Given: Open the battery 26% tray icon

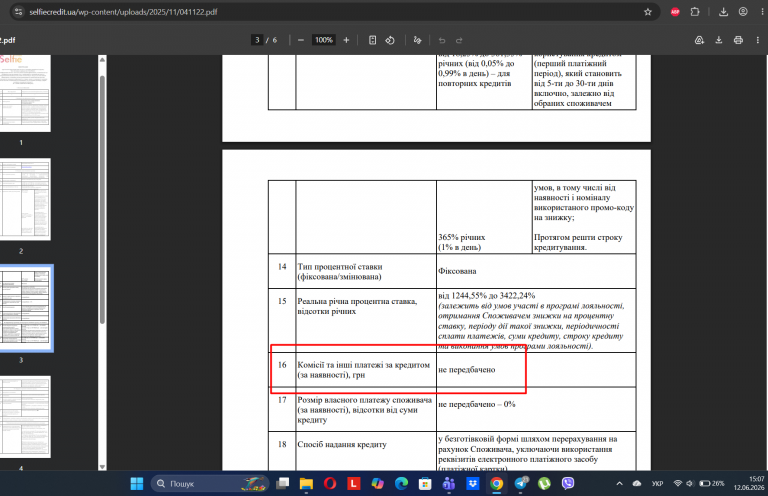Looking at the screenshot, I should 712,484.
